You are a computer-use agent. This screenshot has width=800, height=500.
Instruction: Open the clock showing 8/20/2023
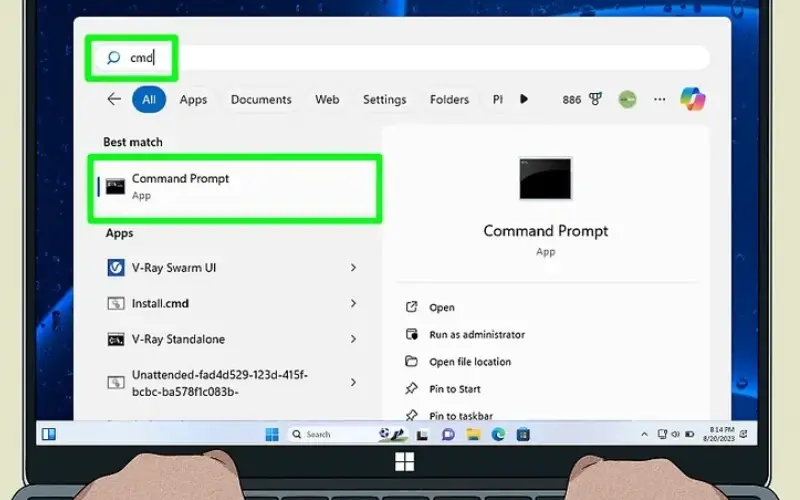pyautogui.click(x=719, y=434)
